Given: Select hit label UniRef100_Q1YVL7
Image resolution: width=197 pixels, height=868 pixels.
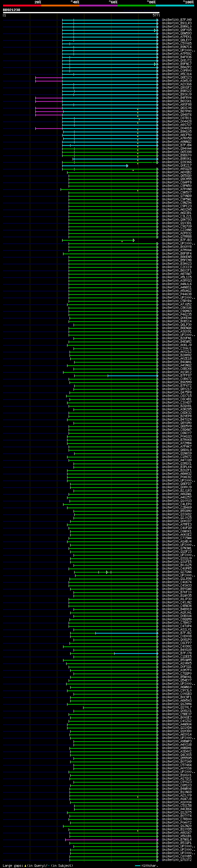Looking at the screenshot, I should click(177, 707).
